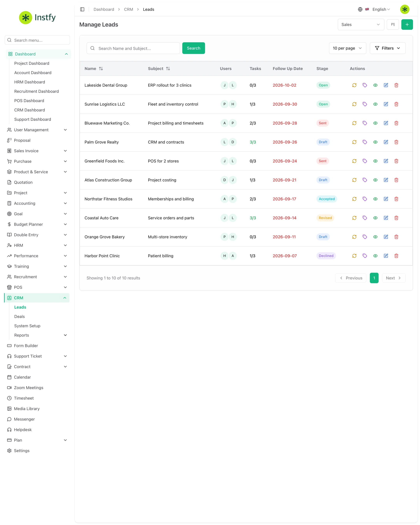Viewport: 420px width, 525px height.
Task: Click globe language icon in header
Action: [360, 9]
